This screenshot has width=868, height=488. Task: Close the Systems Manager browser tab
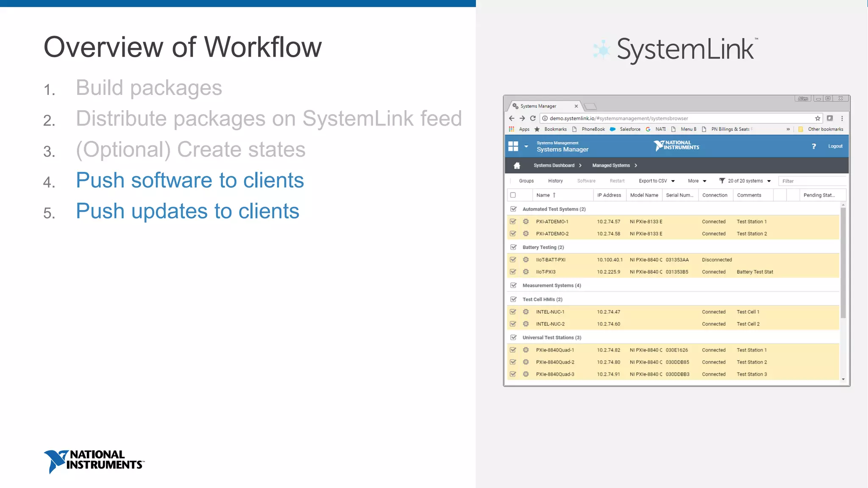[x=576, y=106]
